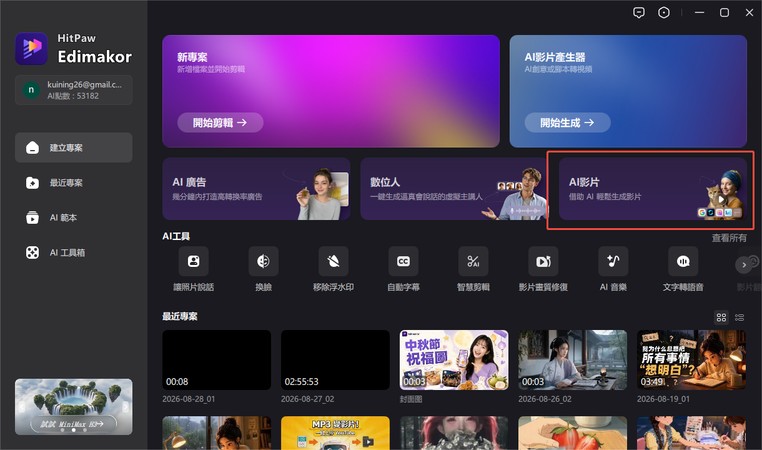The image size is (762, 450).
Task: Open the AI影片 card
Action: [x=653, y=189]
